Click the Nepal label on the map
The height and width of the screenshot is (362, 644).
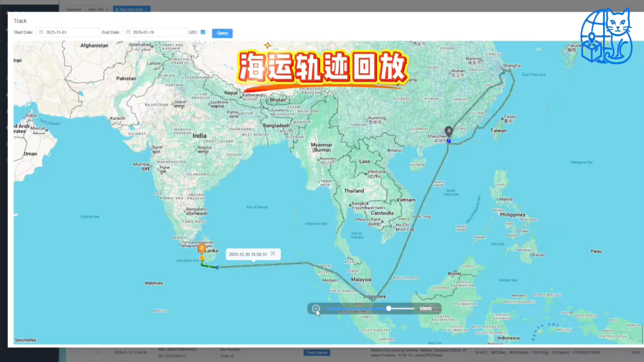click(231, 93)
